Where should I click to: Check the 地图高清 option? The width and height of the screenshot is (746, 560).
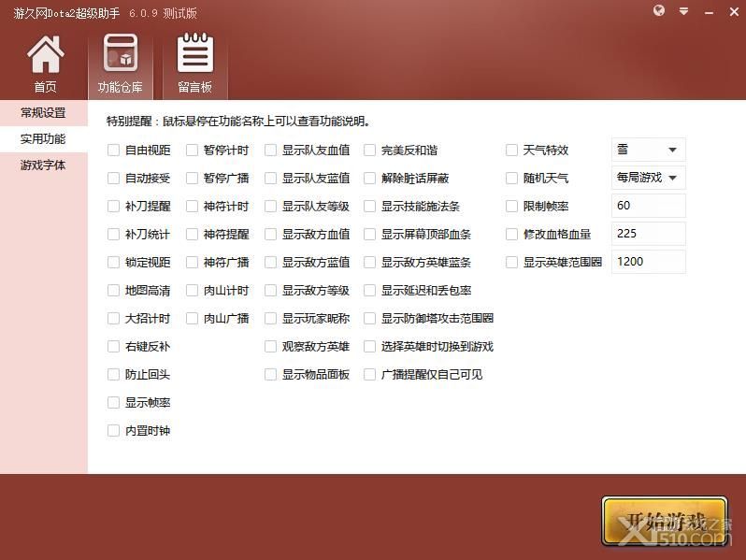point(113,291)
